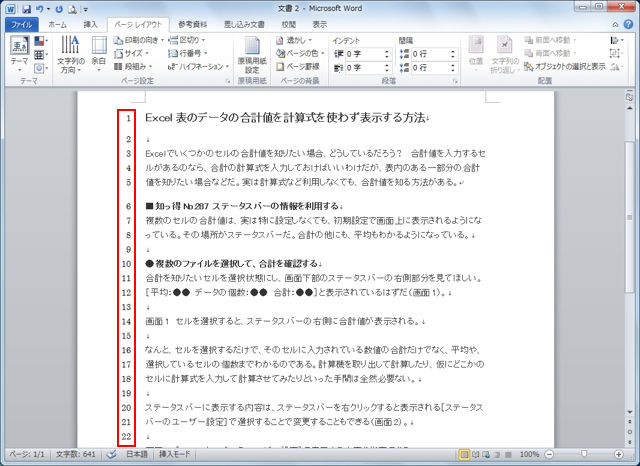The width and height of the screenshot is (640, 466).
Task: Click the オブジェクトの選択と表示 button
Action: [x=565, y=66]
